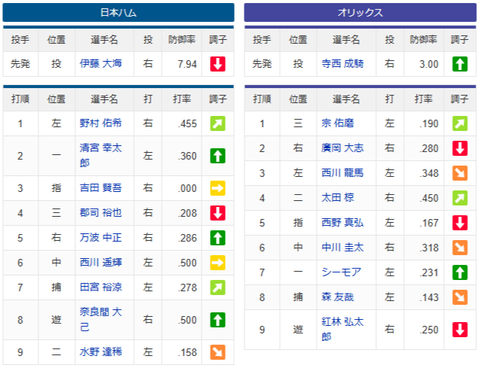Click the red down-arrow icon for 紅林 弘太郎
Viewport: 480px width, 368px height.
coord(460,330)
